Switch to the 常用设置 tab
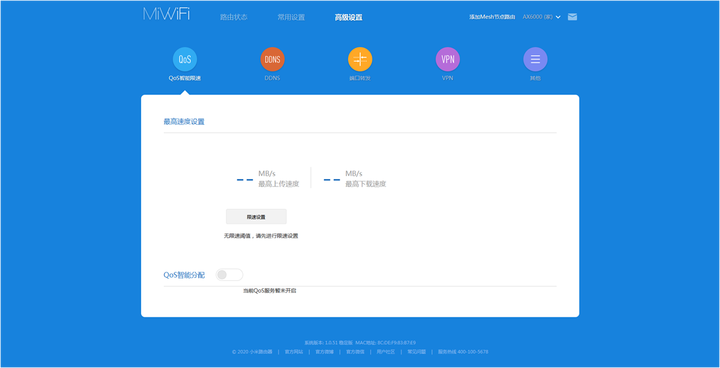Screen dimensions: 720x368 coord(291,17)
